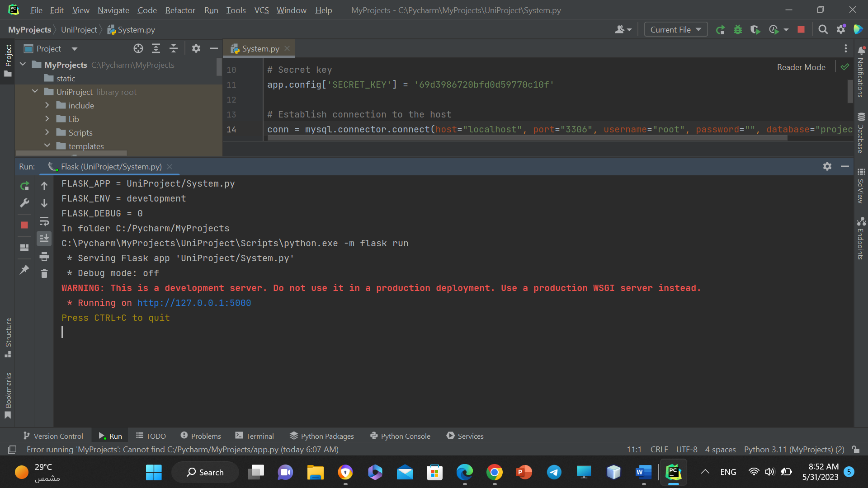Toggle Reader Mode in the editor
The width and height of the screenshot is (868, 488).
click(x=801, y=67)
